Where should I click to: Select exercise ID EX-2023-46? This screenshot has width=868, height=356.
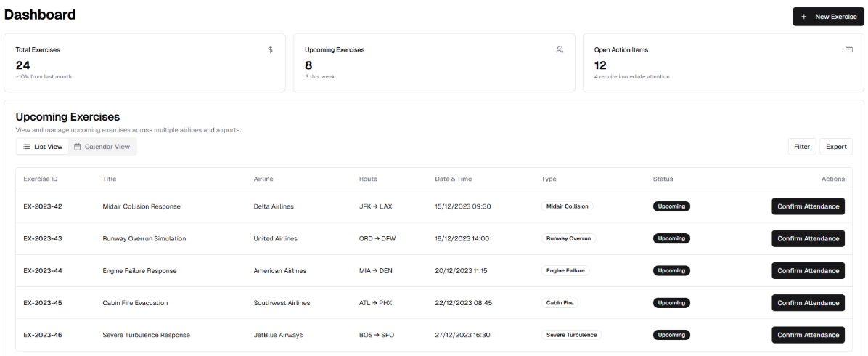(43, 335)
